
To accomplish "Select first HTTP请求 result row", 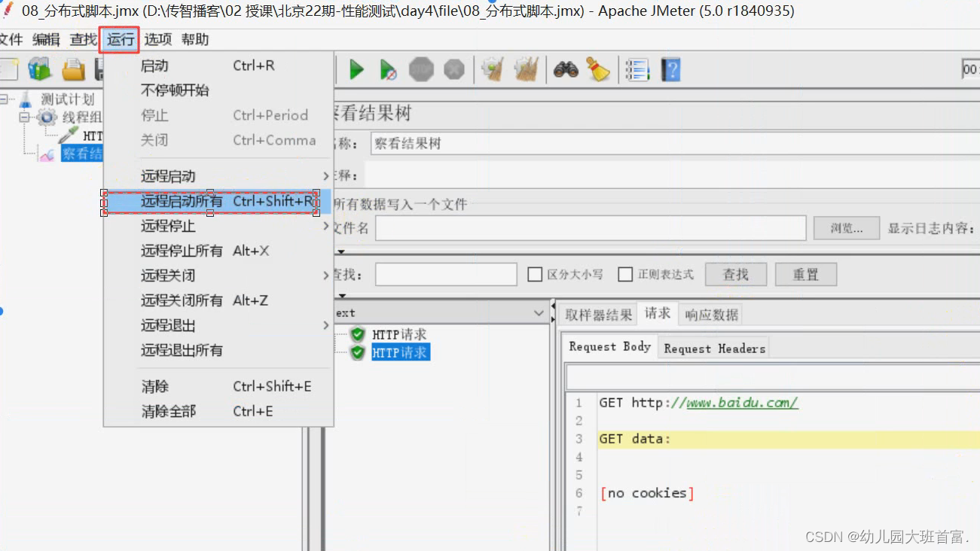I will (399, 334).
